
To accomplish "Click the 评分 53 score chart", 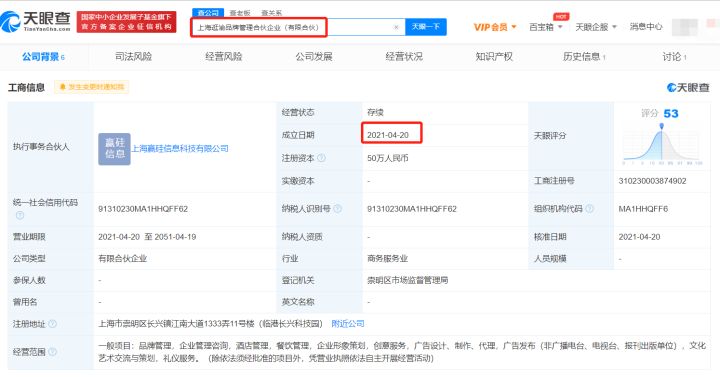I will pyautogui.click(x=662, y=136).
